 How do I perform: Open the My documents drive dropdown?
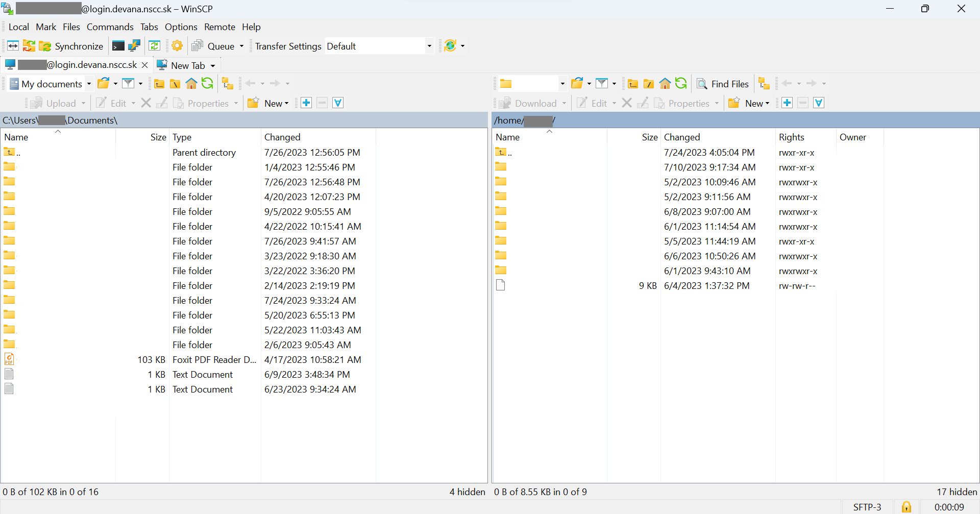(x=89, y=84)
